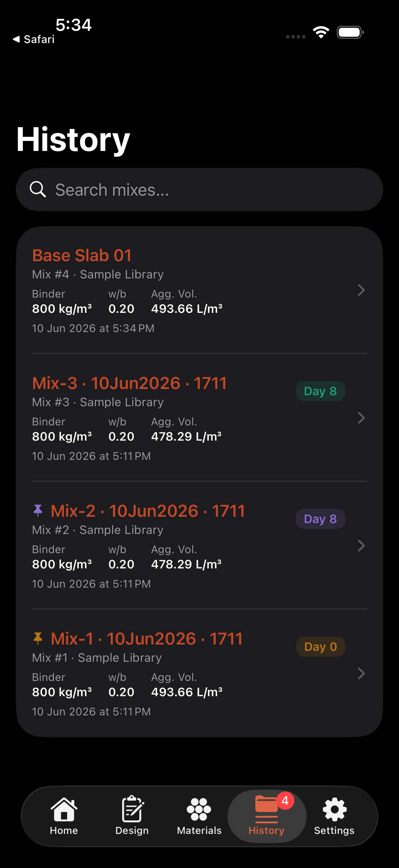Open Settings gear icon

coord(334,809)
